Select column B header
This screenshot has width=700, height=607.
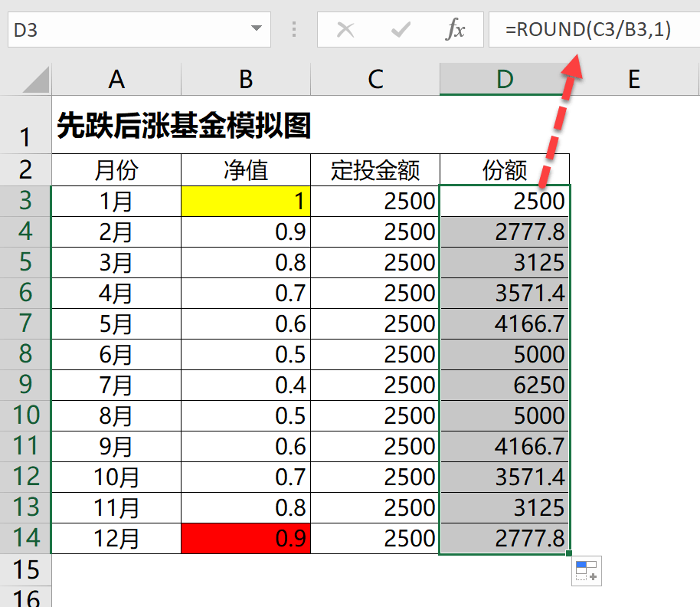point(246,79)
